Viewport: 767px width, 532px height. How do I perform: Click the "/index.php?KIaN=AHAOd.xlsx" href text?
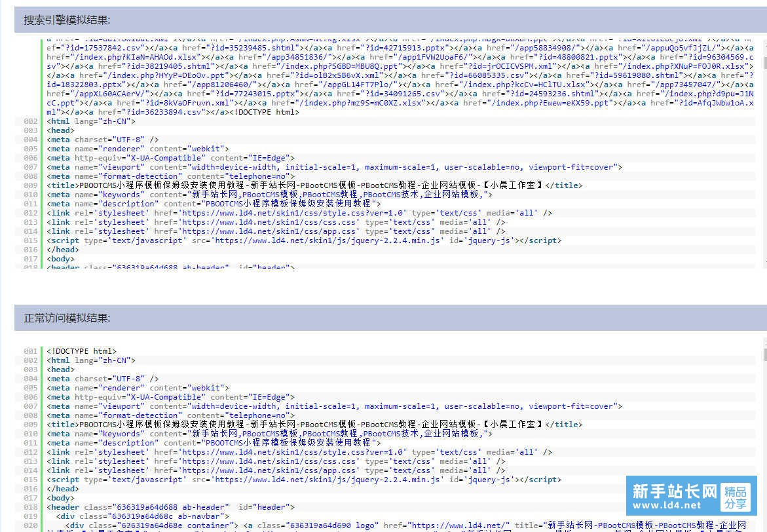pos(136,57)
